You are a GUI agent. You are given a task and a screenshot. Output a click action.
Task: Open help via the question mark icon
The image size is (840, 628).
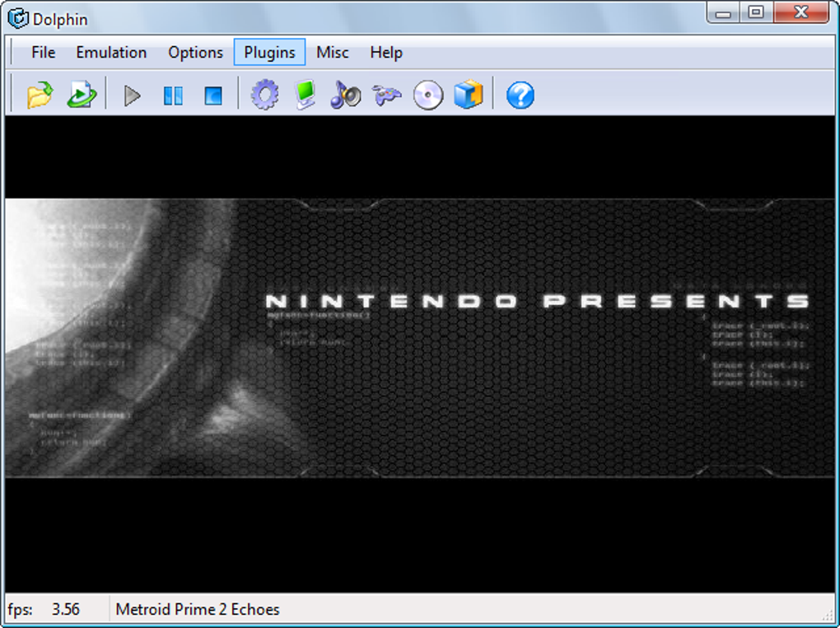click(520, 96)
